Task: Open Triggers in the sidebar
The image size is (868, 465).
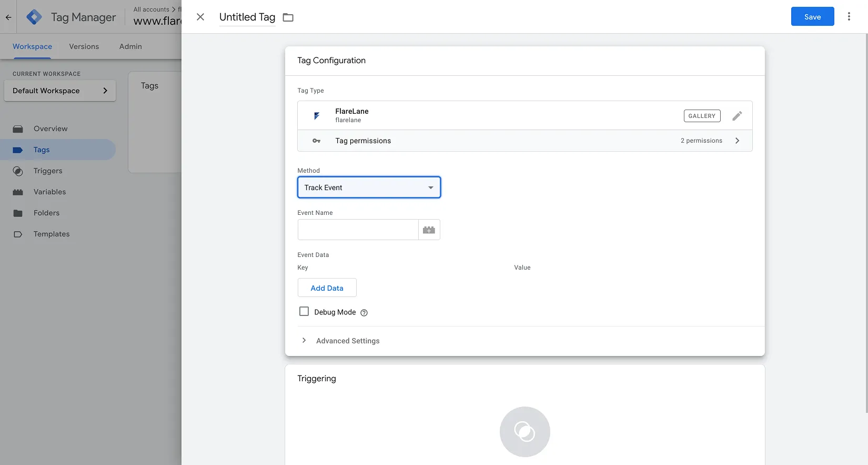Action: (x=58, y=171)
